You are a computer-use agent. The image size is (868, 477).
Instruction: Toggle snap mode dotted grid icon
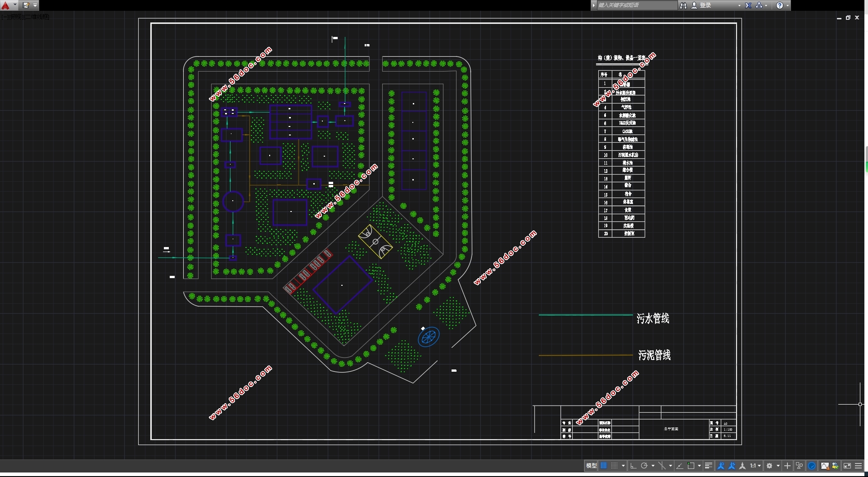pos(614,466)
